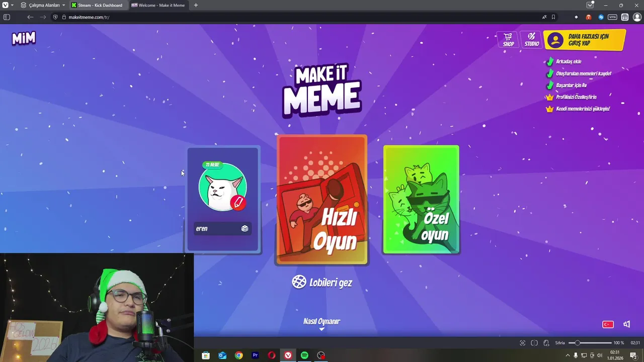This screenshot has width=644, height=362.
Task: Click Sıfırla to reset zoom
Action: click(560, 343)
